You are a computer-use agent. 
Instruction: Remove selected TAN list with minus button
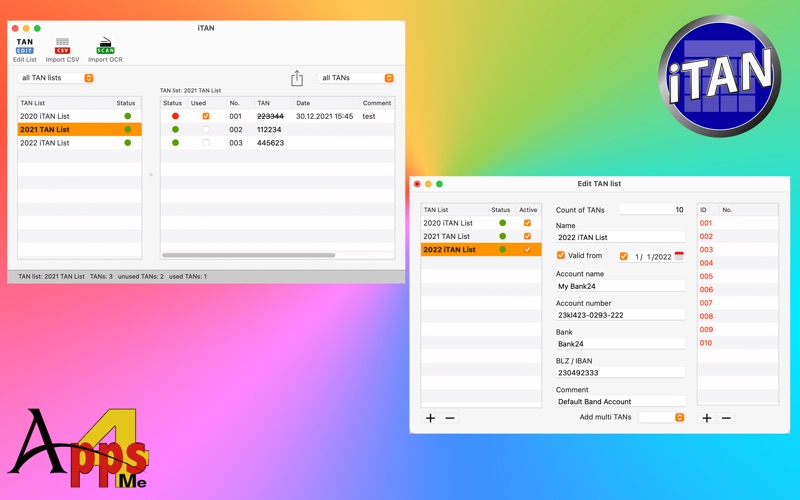point(450,418)
